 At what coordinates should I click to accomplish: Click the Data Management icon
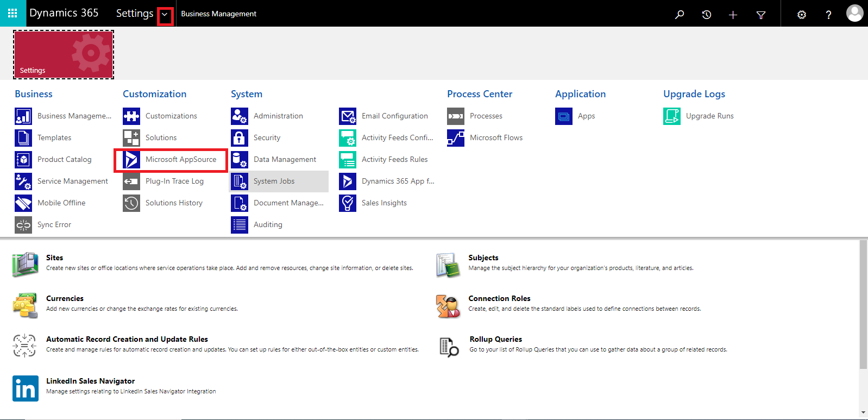click(240, 160)
